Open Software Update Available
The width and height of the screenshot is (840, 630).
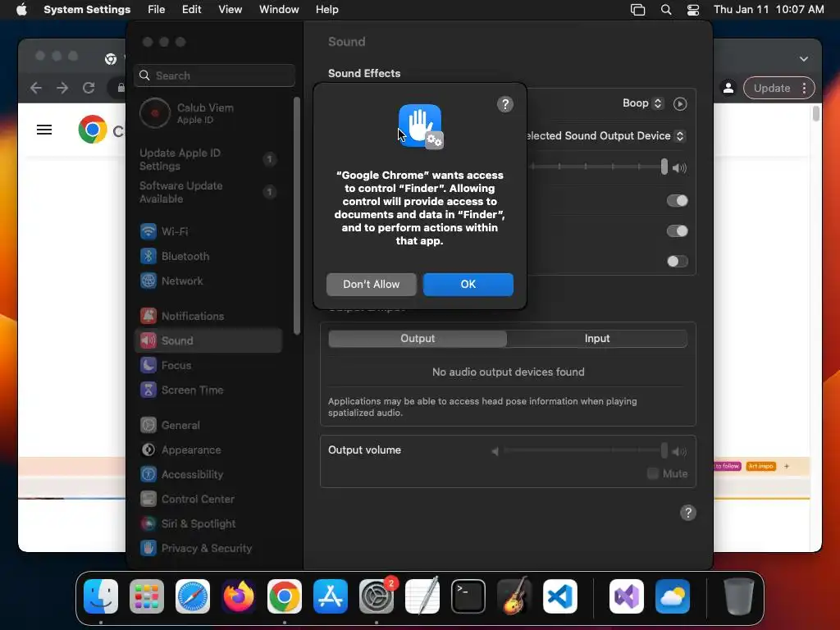point(209,192)
